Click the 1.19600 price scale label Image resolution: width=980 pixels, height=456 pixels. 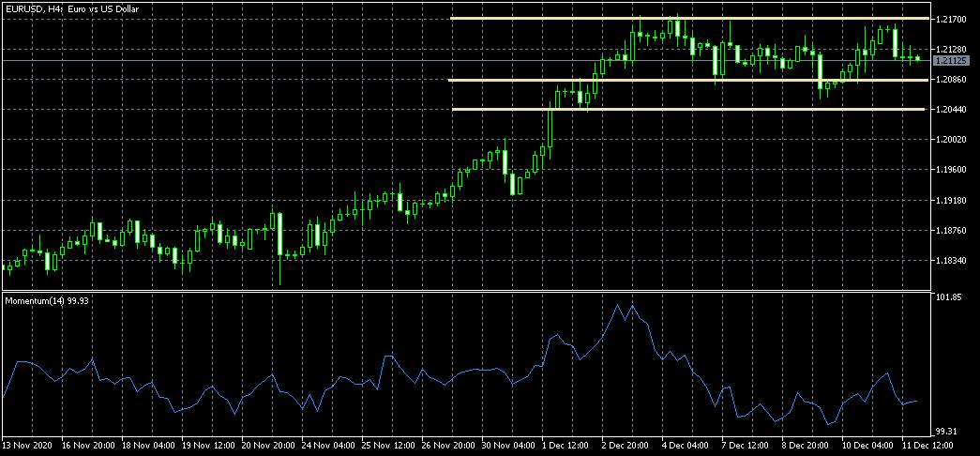(949, 171)
